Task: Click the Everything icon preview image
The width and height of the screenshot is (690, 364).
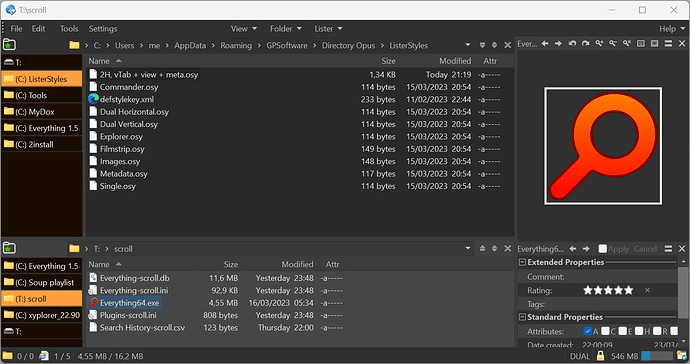Action: (603, 146)
